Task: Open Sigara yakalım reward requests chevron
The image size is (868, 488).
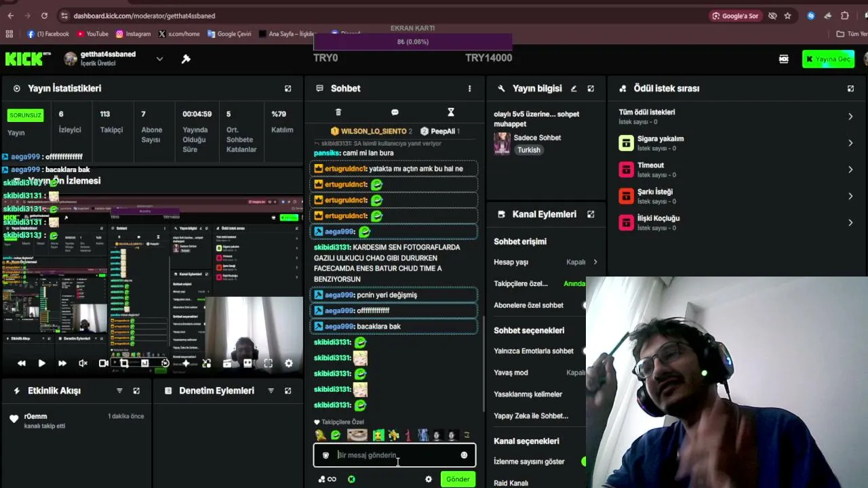Action: 850,143
